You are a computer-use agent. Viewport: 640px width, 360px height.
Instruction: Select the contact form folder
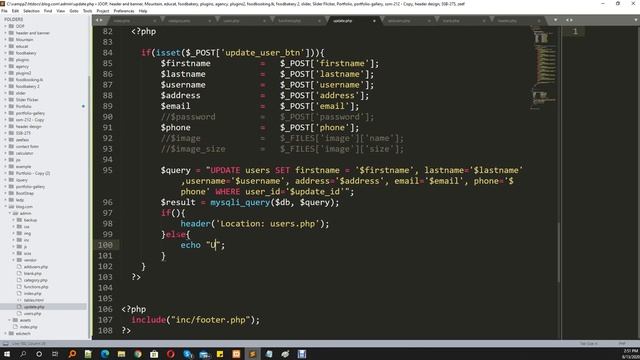pyautogui.click(x=27, y=147)
